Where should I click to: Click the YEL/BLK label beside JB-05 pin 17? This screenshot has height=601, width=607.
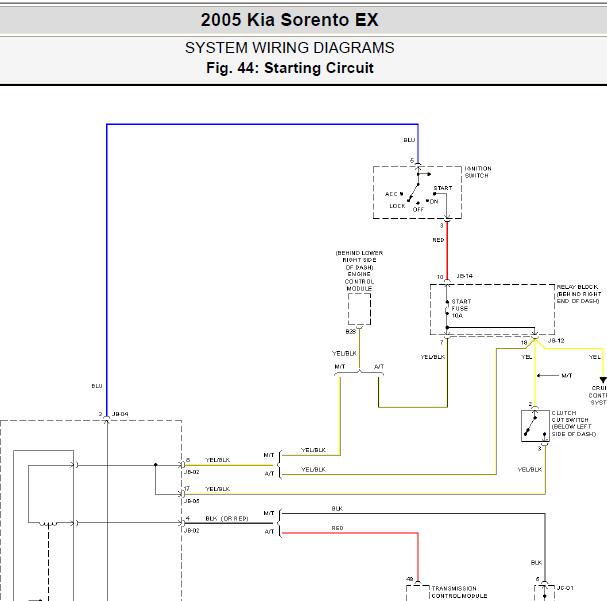tap(218, 489)
